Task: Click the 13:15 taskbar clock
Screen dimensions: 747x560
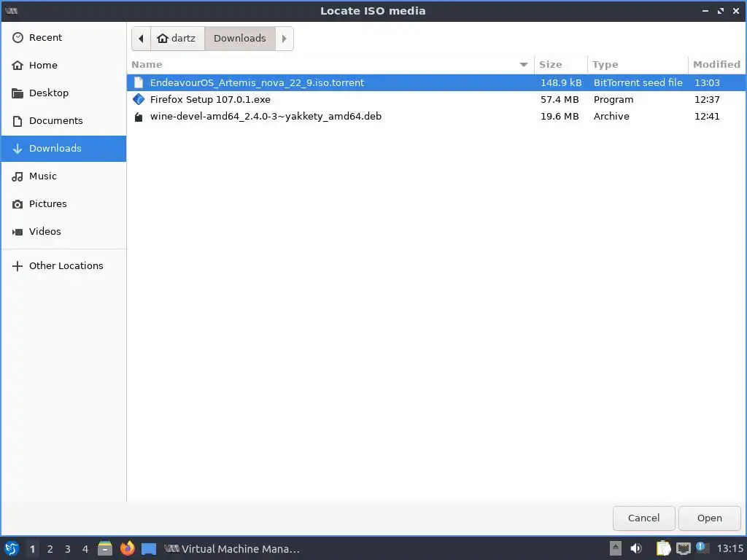Action: 729,549
